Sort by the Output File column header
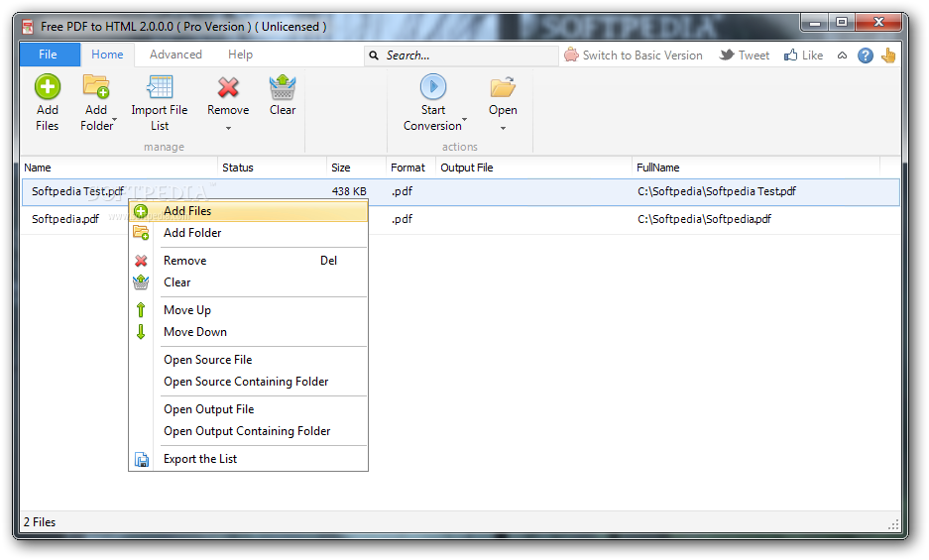929x560 pixels. click(533, 168)
